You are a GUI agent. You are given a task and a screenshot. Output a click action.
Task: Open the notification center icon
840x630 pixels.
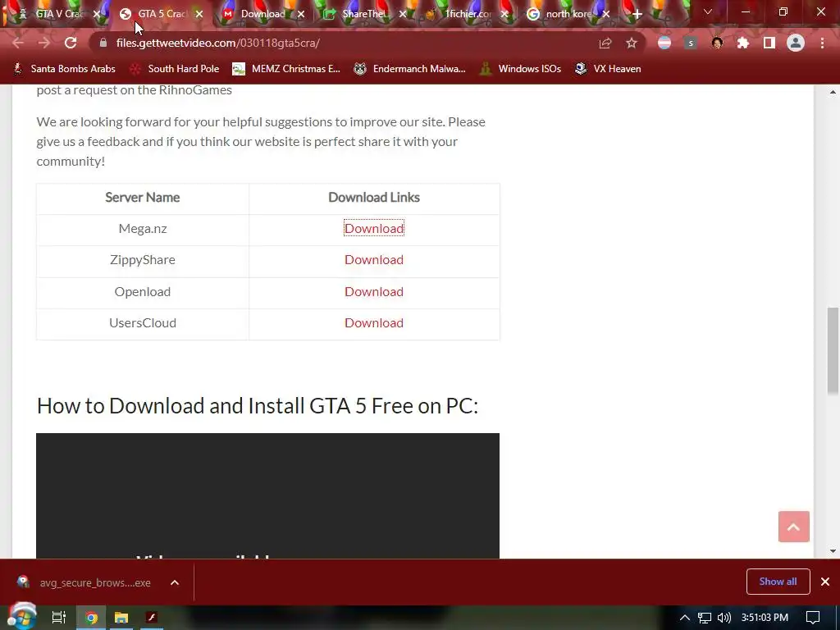click(x=813, y=618)
